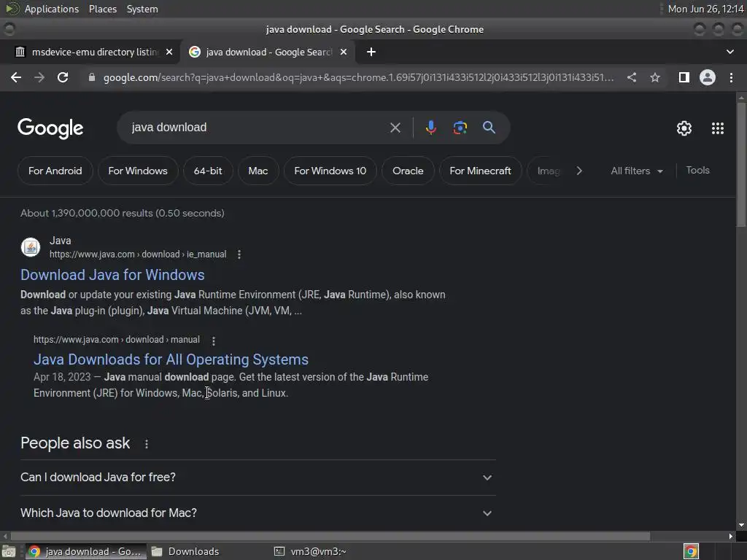Select the Oracle filter chip
Image resolution: width=747 pixels, height=560 pixels.
[x=408, y=171]
